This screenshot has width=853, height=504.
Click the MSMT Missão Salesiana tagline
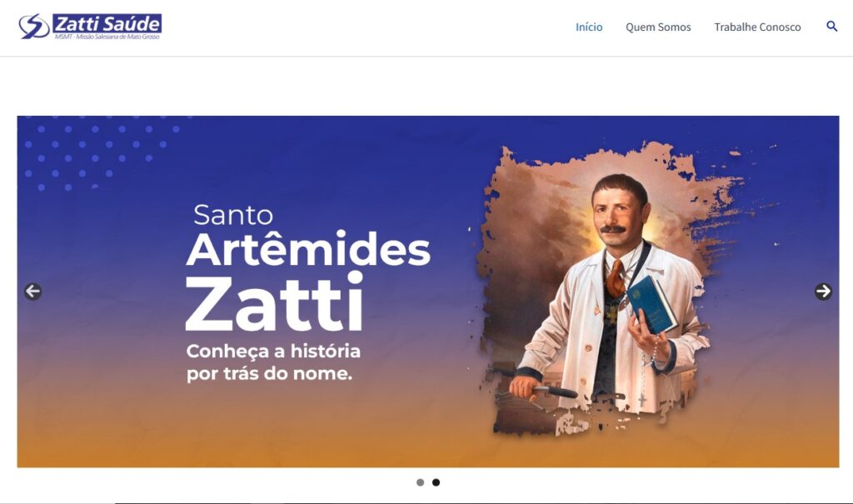pyautogui.click(x=107, y=37)
